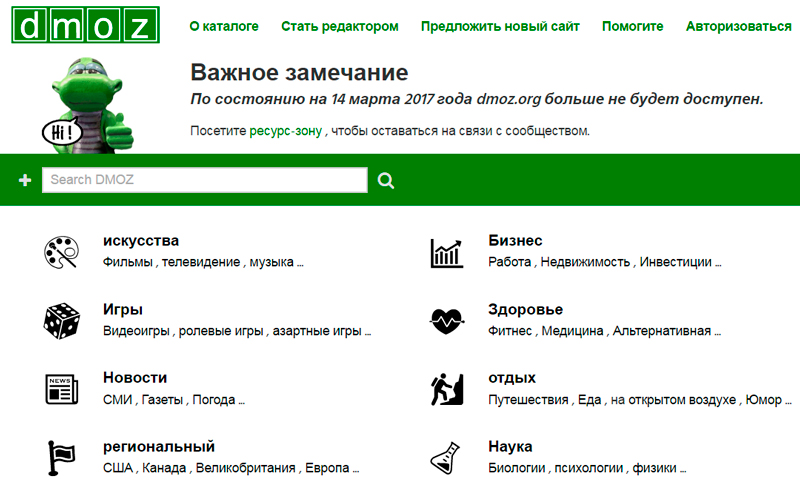
Task: Click the Фильмы subcategory link
Action: pos(128,262)
